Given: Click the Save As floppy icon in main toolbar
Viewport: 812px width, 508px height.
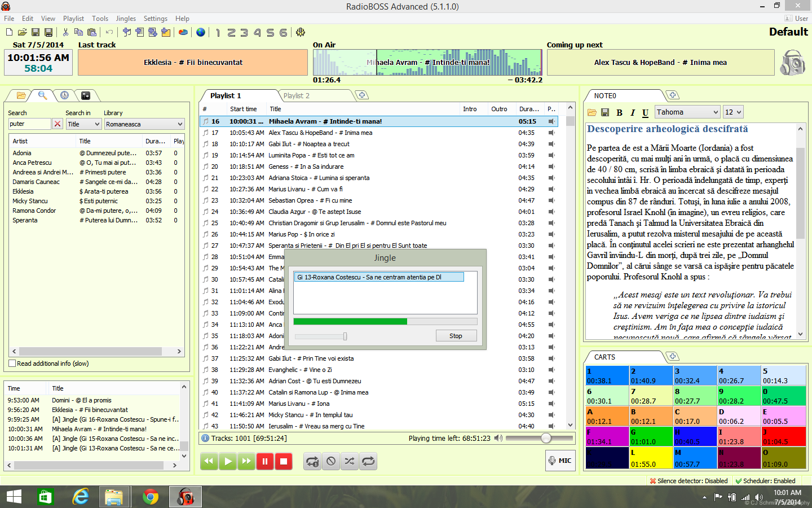Looking at the screenshot, I should point(48,32).
